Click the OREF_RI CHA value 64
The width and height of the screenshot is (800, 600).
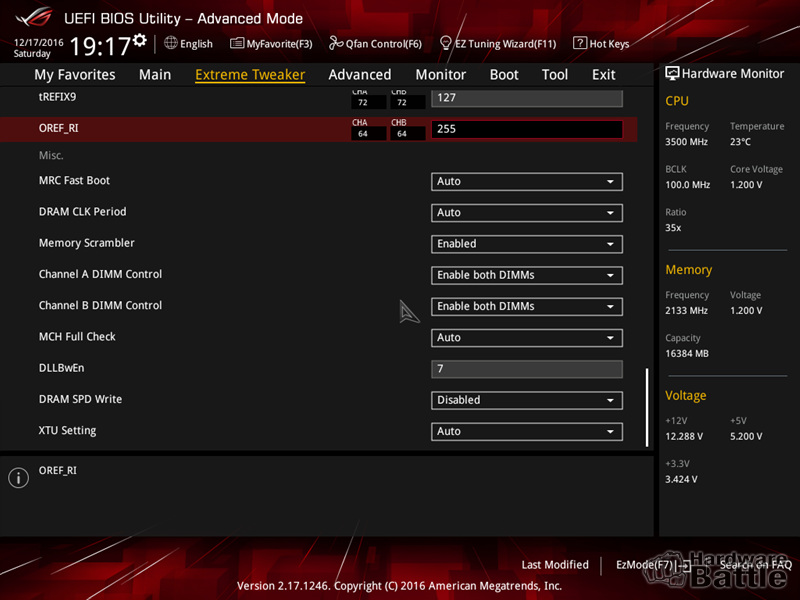pos(368,134)
